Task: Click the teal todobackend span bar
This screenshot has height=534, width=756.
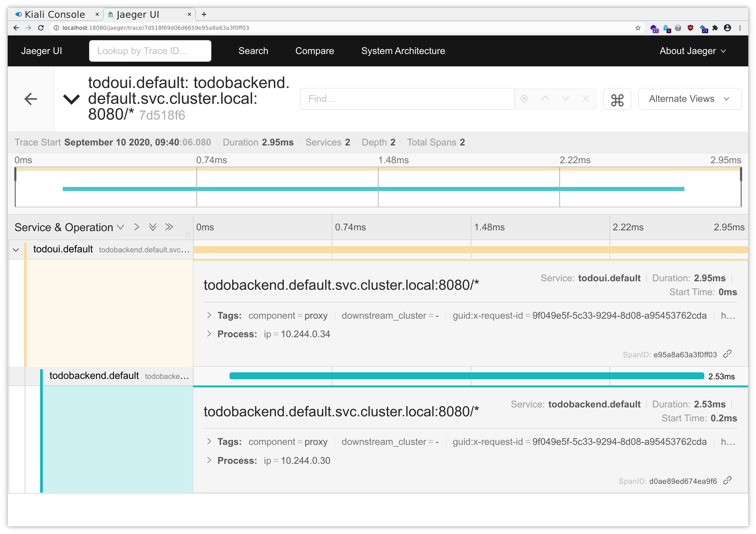Action: pos(466,376)
